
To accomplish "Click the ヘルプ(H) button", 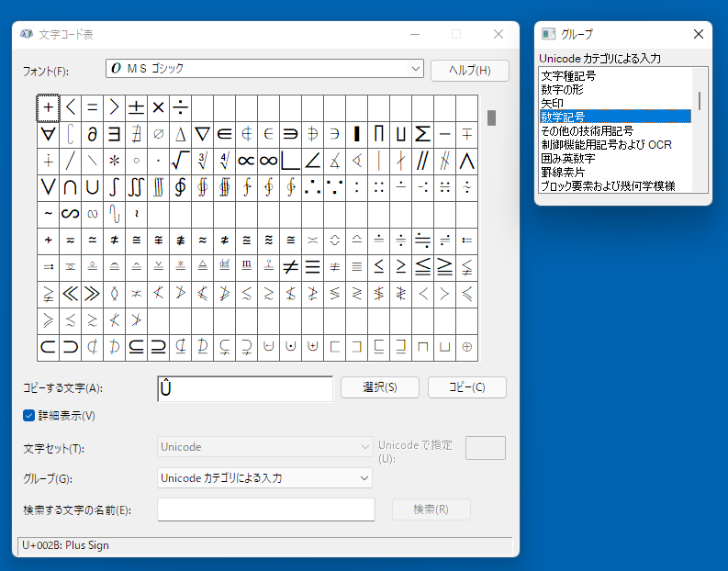I will click(x=470, y=71).
